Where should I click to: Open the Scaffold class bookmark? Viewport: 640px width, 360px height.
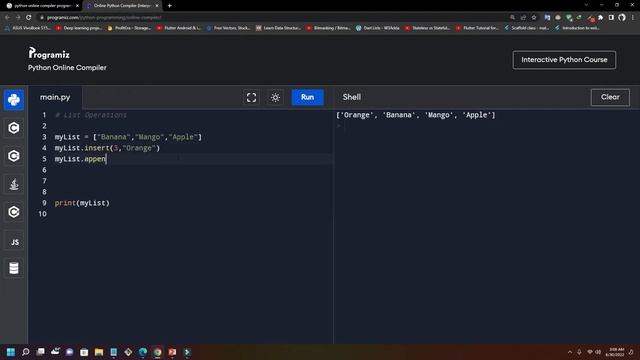[x=527, y=28]
